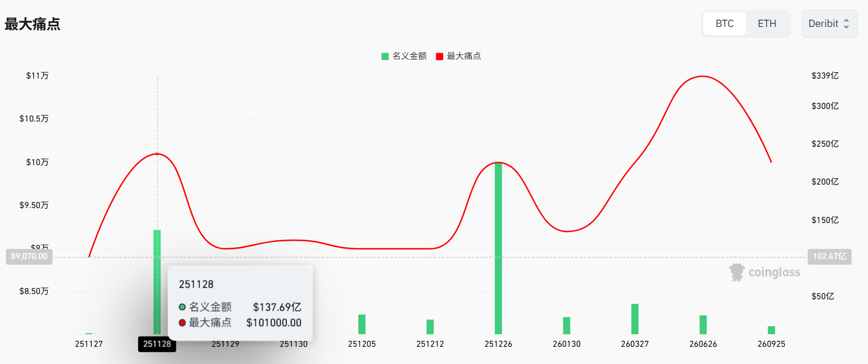Click the green bar above 260130
868x364 pixels.
click(x=566, y=325)
